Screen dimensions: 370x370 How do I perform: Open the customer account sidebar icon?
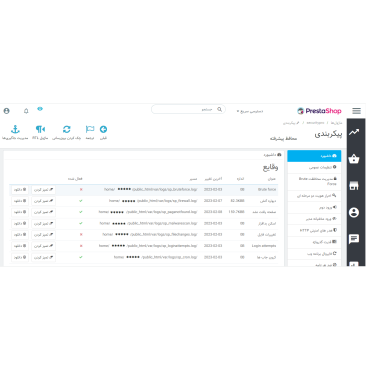tap(354, 212)
